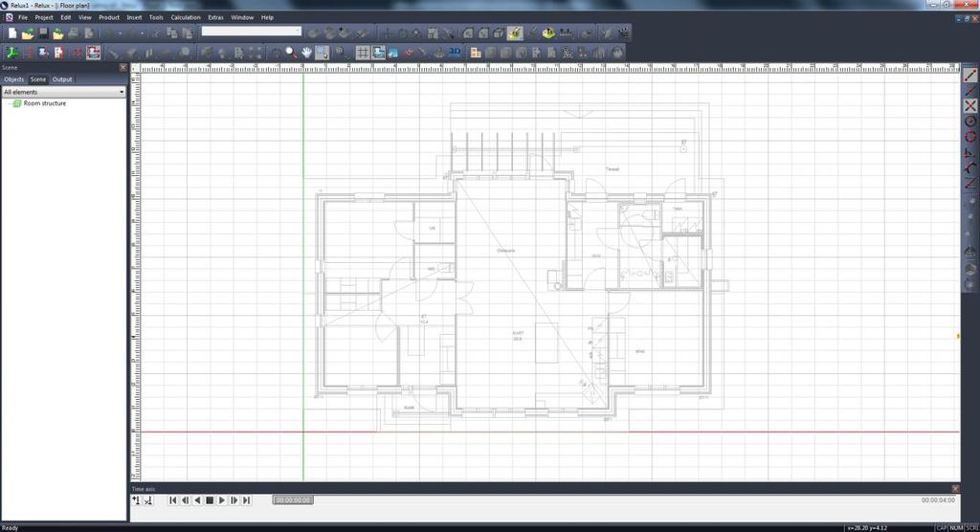This screenshot has height=532, width=980.
Task: Click the first Open folder icon
Action: click(x=28, y=33)
